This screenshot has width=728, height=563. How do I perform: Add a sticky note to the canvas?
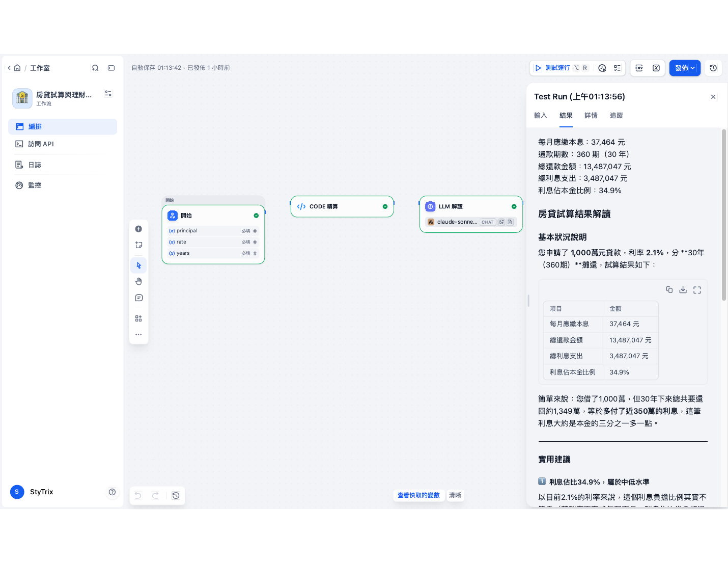138,245
